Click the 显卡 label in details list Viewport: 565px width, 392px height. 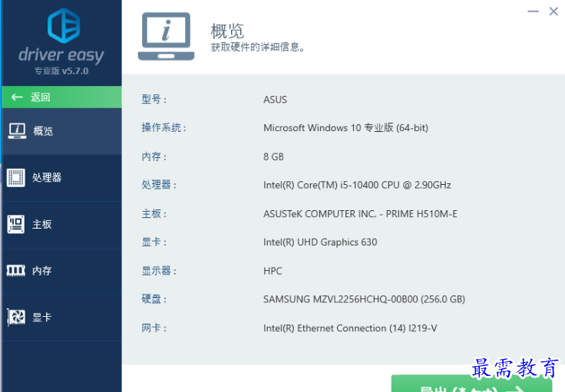[x=154, y=242]
